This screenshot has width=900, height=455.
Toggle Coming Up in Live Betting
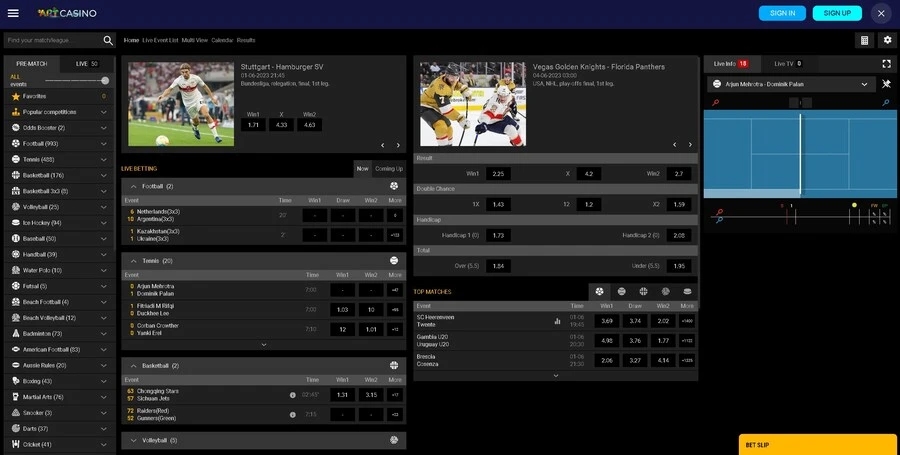389,169
